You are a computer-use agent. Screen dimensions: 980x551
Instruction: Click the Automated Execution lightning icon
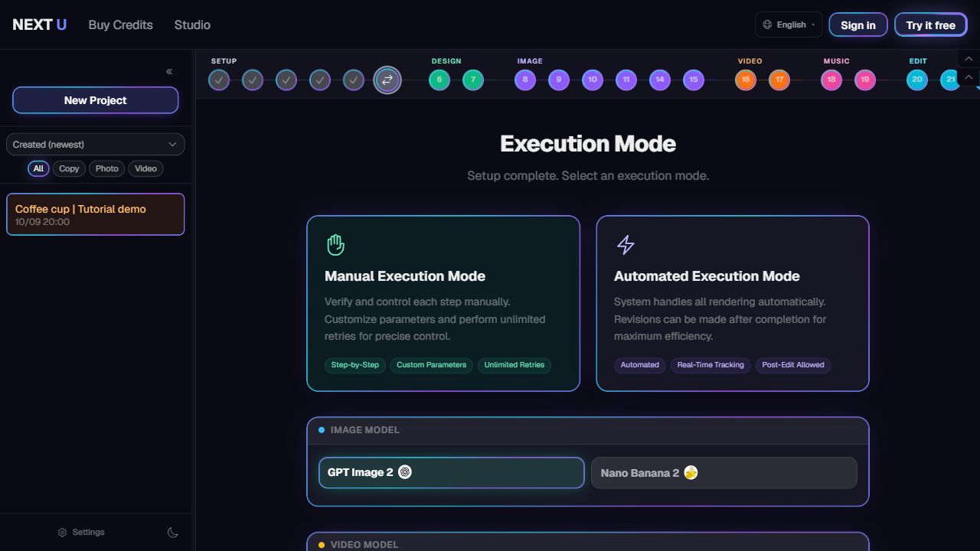(x=626, y=245)
